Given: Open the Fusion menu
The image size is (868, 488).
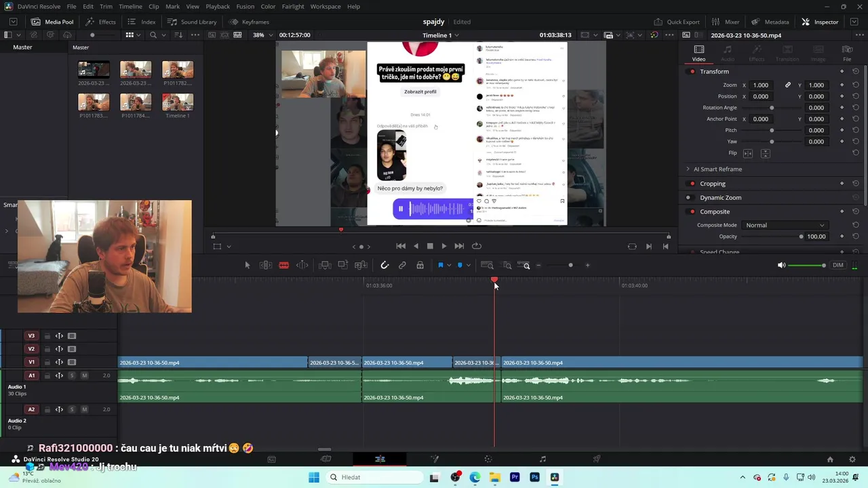Looking at the screenshot, I should 245,6.
